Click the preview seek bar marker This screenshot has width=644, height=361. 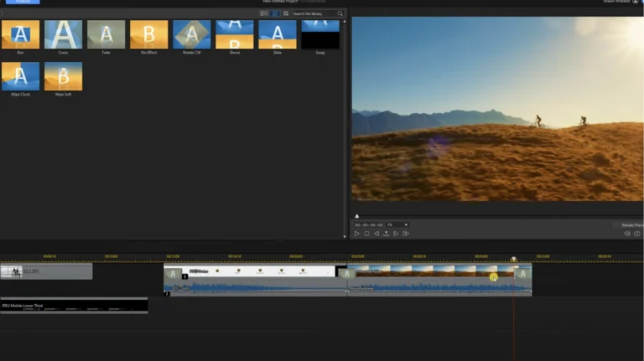tap(357, 216)
